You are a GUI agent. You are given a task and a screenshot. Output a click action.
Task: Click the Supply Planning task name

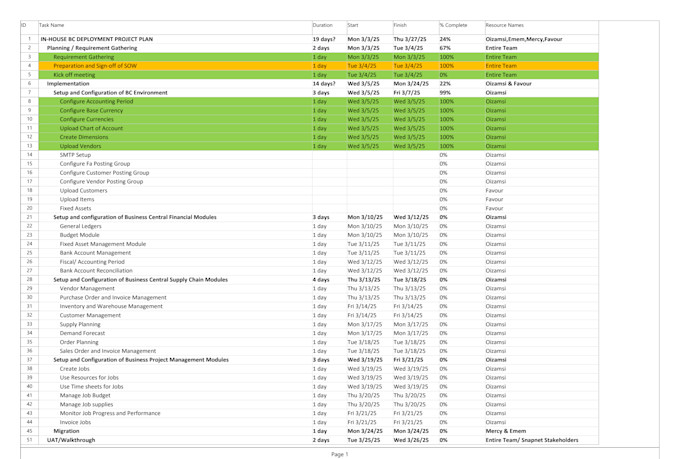80,325
